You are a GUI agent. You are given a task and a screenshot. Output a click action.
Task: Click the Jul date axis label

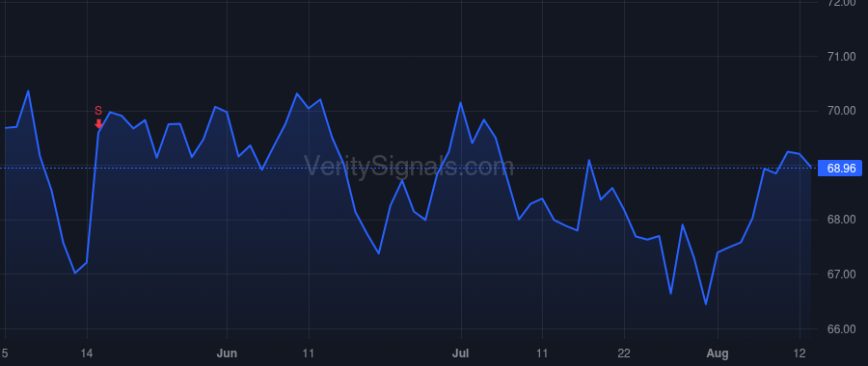point(461,353)
